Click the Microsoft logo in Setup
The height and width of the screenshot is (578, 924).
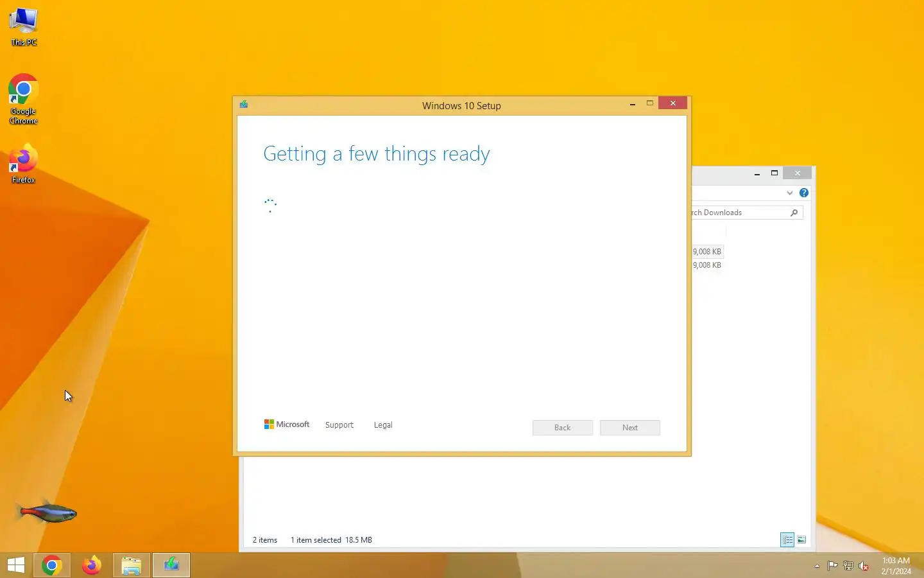[287, 425]
